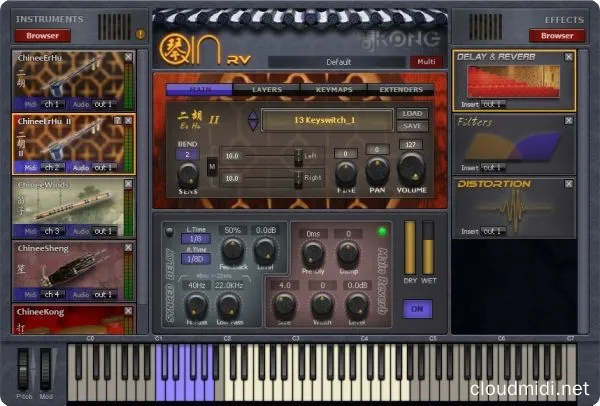Switch to the LAYERS tab
The width and height of the screenshot is (600, 406).
[267, 90]
